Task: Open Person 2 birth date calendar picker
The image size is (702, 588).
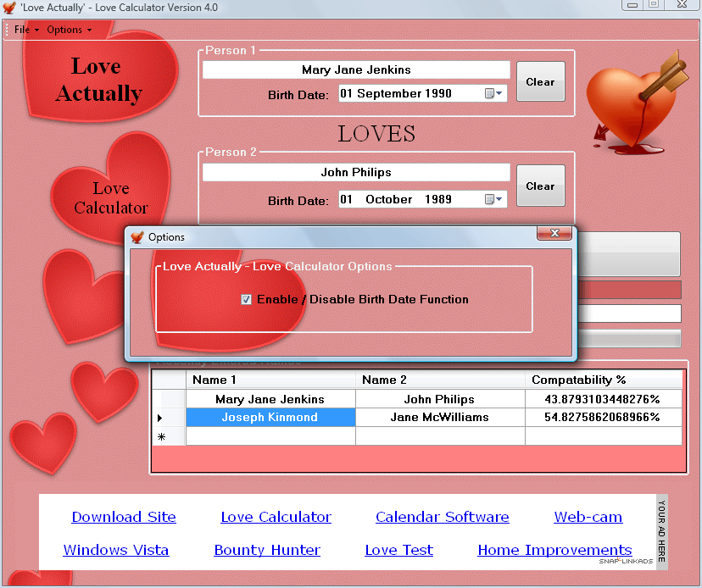Action: coord(493,200)
